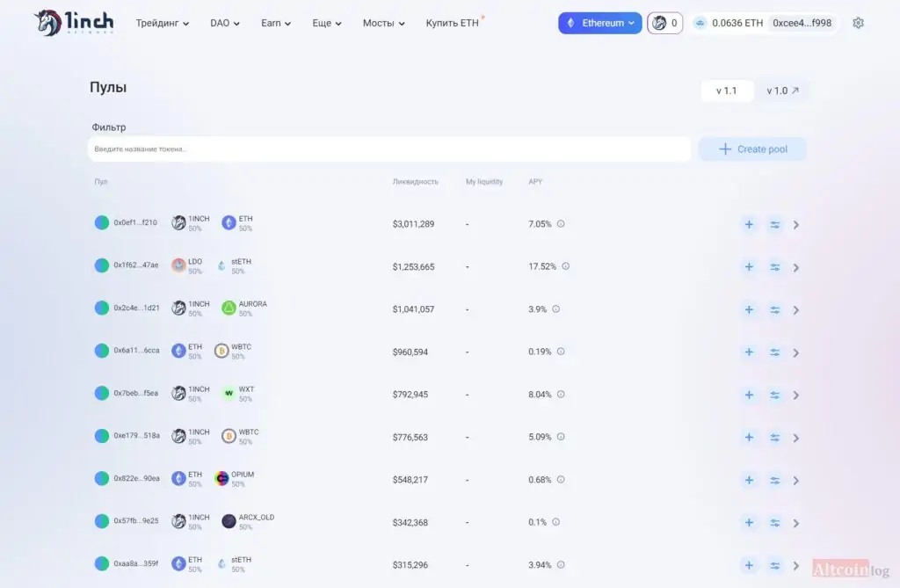Open the Ethereum network selector
Viewport: 900px width, 588px height.
[x=599, y=23]
